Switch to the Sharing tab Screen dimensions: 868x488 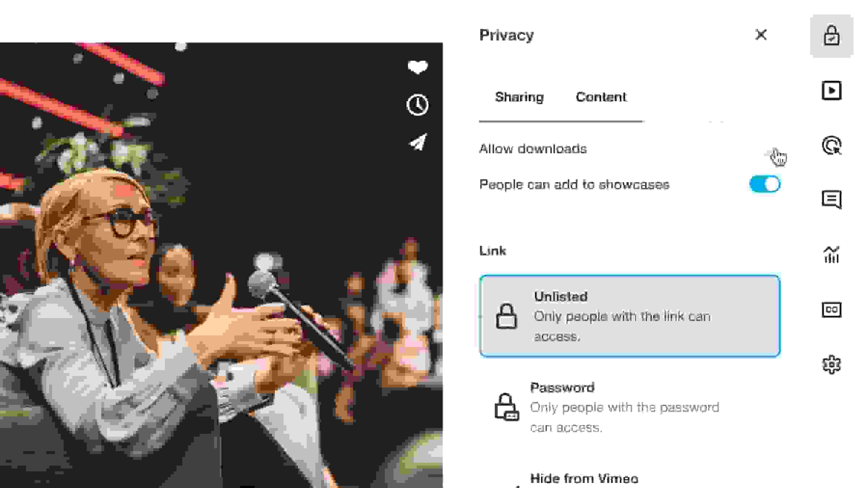[519, 97]
